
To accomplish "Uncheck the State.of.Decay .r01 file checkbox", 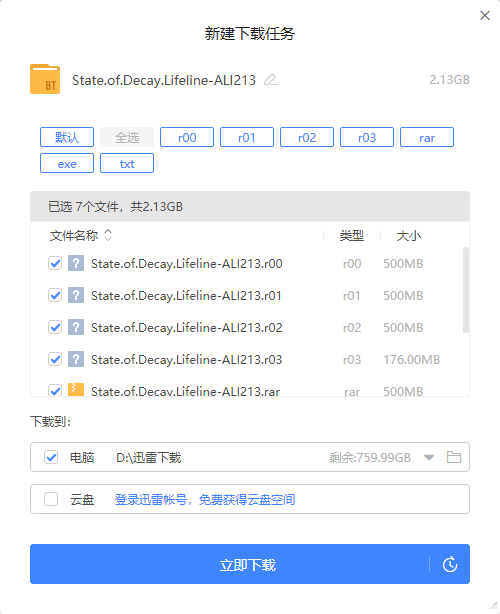I will 55,295.
